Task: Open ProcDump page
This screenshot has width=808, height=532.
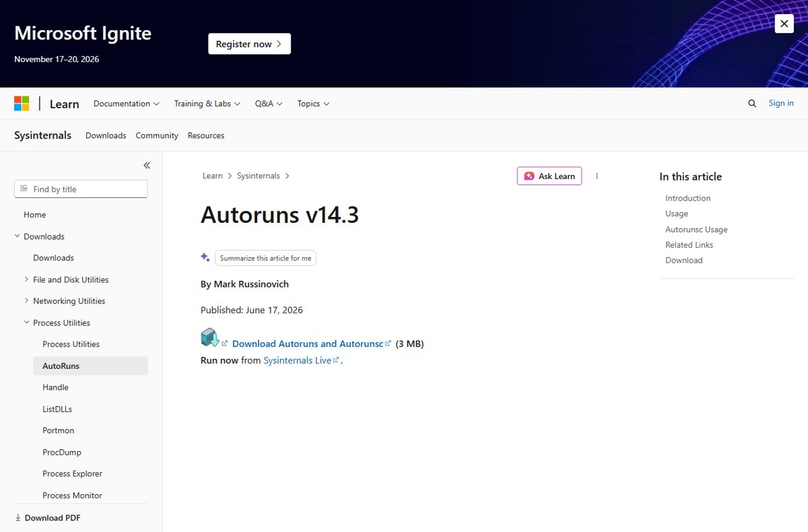Action: 62,452
